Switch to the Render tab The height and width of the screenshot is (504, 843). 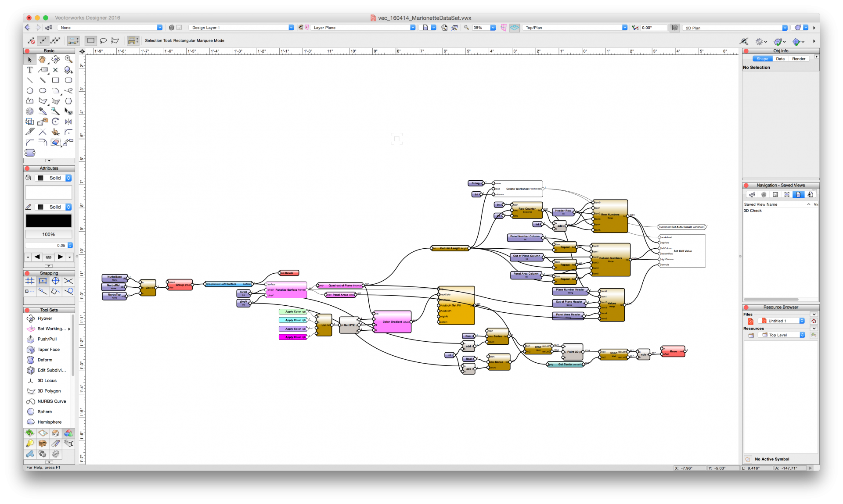[798, 59]
